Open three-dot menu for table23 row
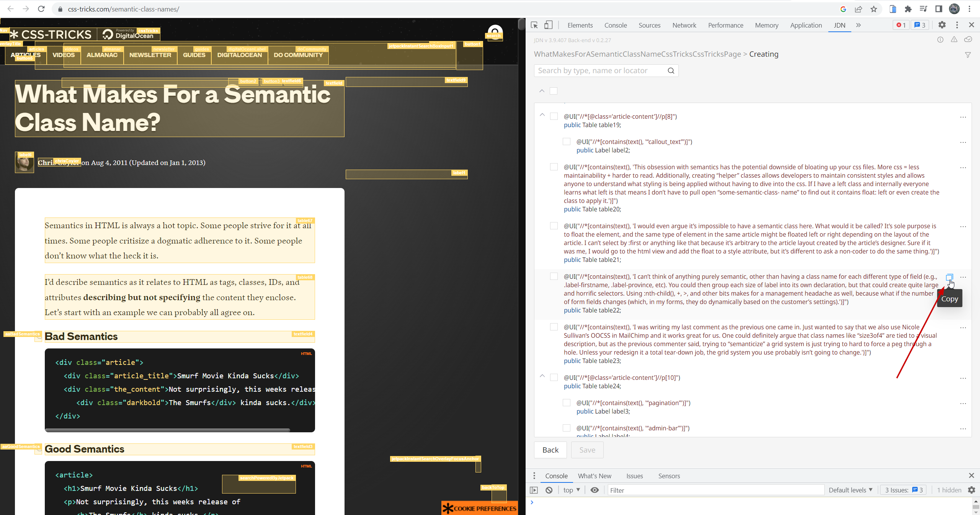This screenshot has width=980, height=515. pyautogui.click(x=963, y=328)
